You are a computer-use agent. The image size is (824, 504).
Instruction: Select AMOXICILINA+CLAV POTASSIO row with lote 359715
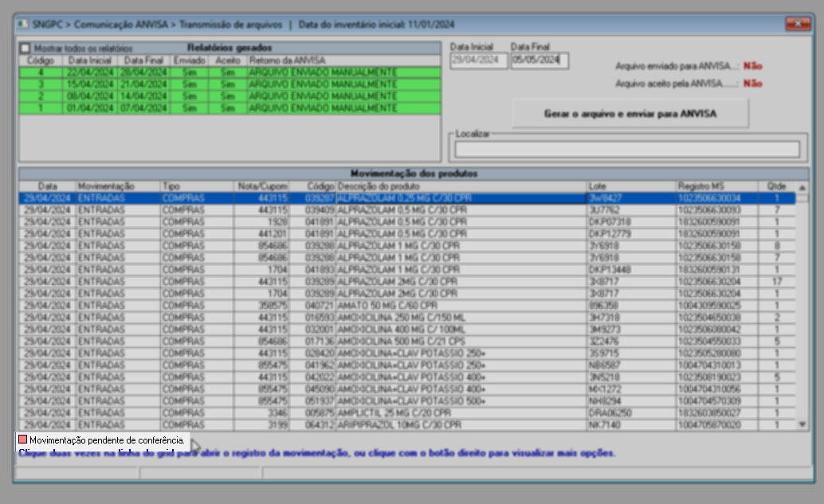pos(407,354)
